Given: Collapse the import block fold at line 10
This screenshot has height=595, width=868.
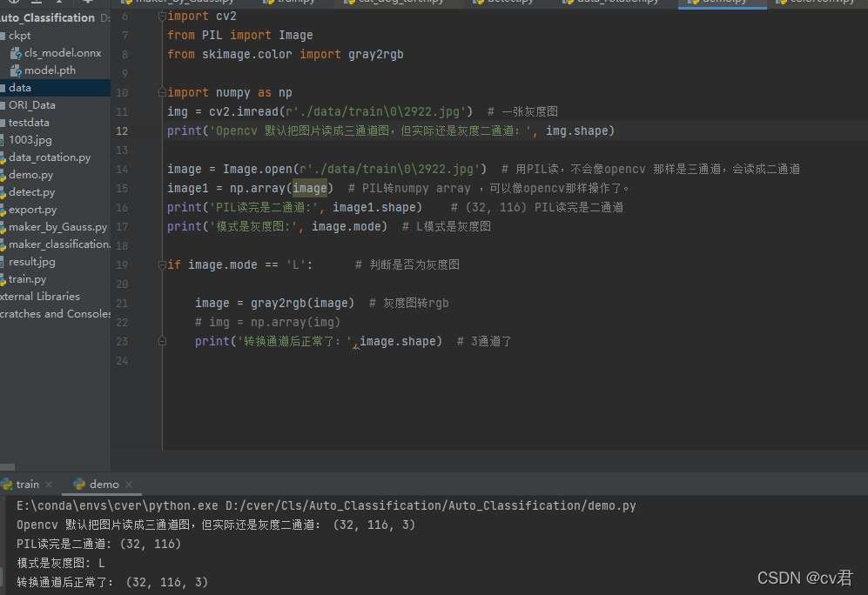Looking at the screenshot, I should point(161,91).
